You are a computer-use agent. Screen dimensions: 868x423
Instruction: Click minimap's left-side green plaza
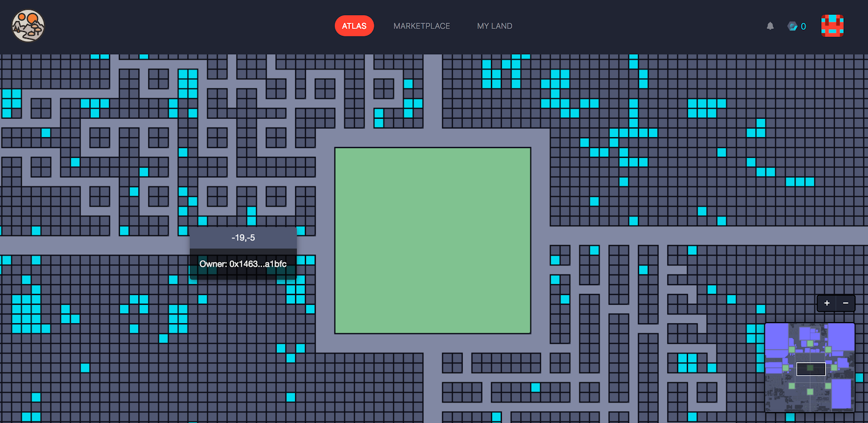pos(786,368)
